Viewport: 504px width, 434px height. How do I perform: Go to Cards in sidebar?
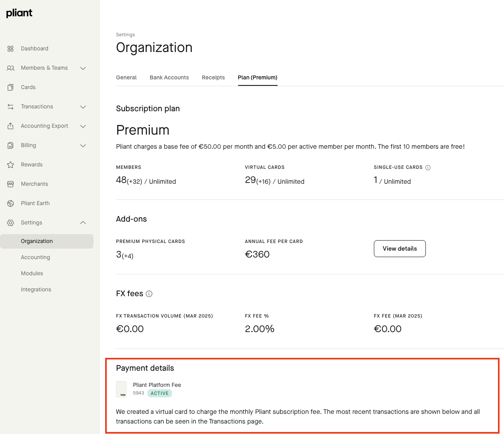(28, 87)
